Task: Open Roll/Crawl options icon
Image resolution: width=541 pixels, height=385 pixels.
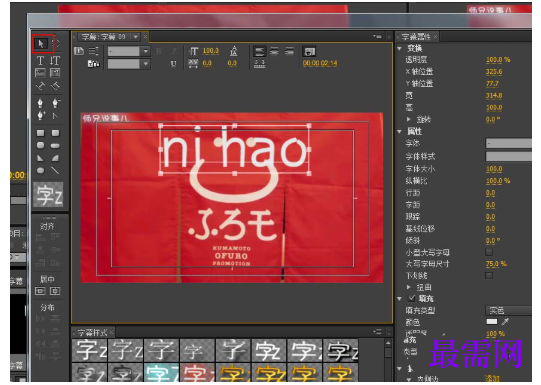Action: (93, 51)
